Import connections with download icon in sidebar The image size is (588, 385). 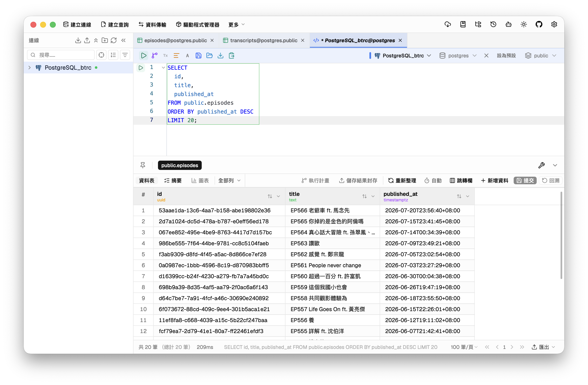[x=78, y=40]
